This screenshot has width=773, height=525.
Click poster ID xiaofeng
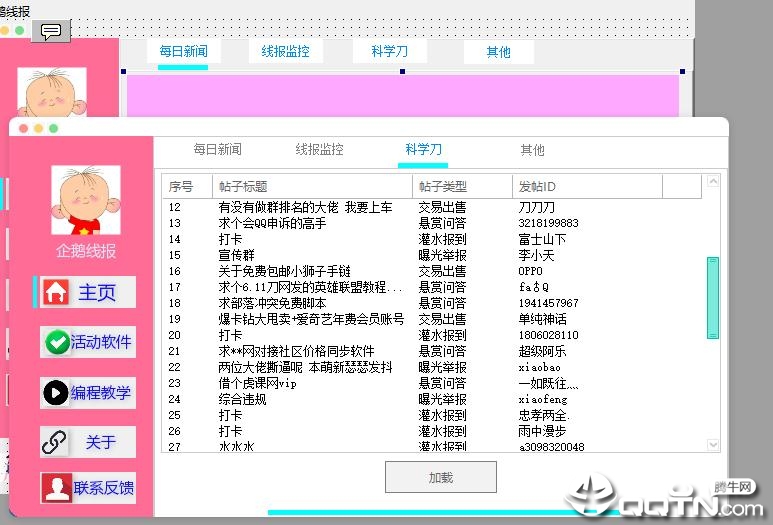543,399
